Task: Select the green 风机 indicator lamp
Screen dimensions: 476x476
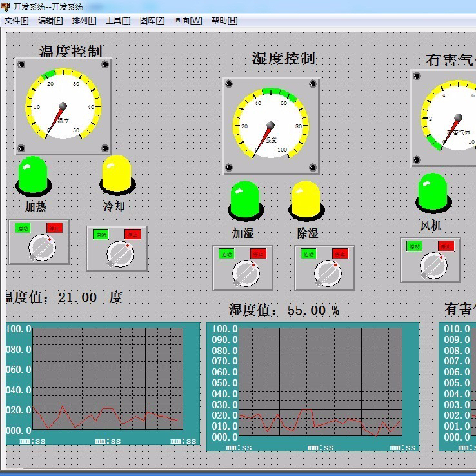Action: [433, 193]
